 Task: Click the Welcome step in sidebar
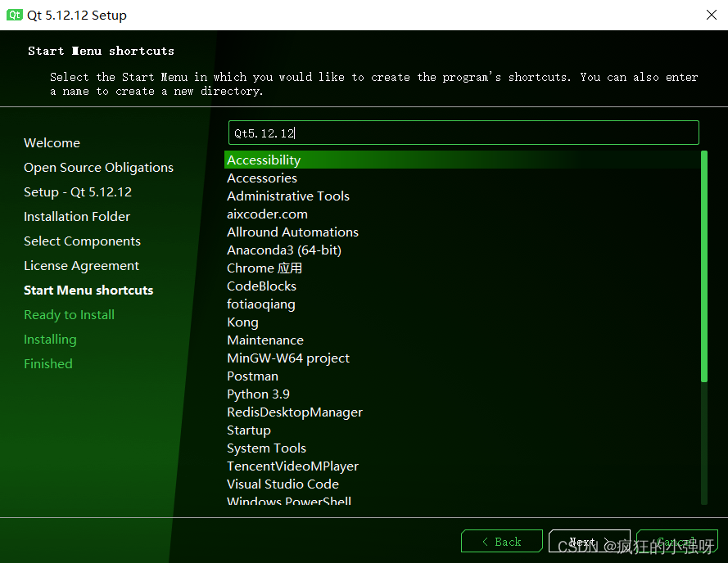52,142
